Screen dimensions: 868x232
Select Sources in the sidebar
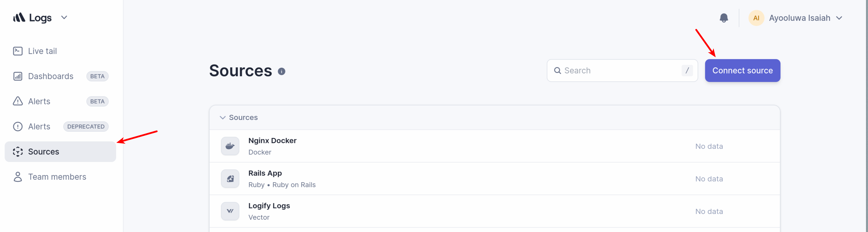60,152
